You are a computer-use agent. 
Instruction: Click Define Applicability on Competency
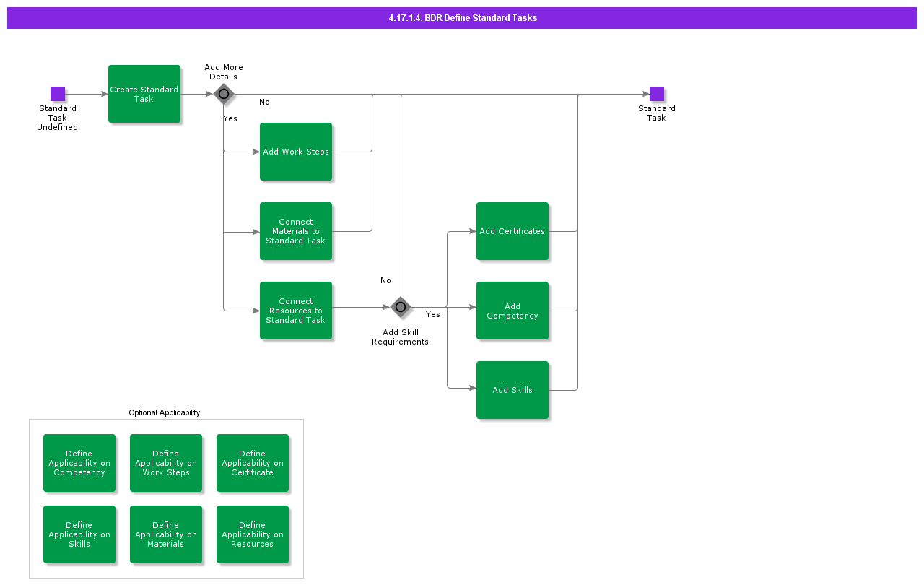tap(79, 463)
